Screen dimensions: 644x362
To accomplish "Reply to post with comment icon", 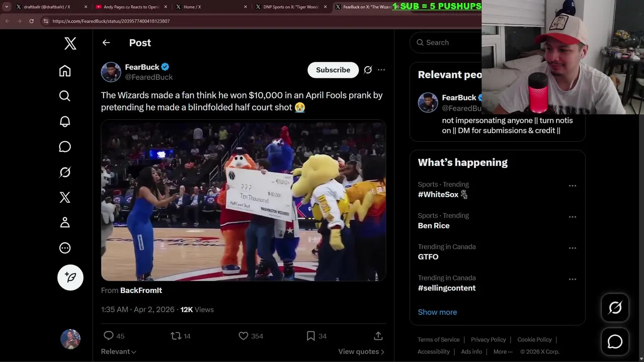I will pyautogui.click(x=109, y=336).
